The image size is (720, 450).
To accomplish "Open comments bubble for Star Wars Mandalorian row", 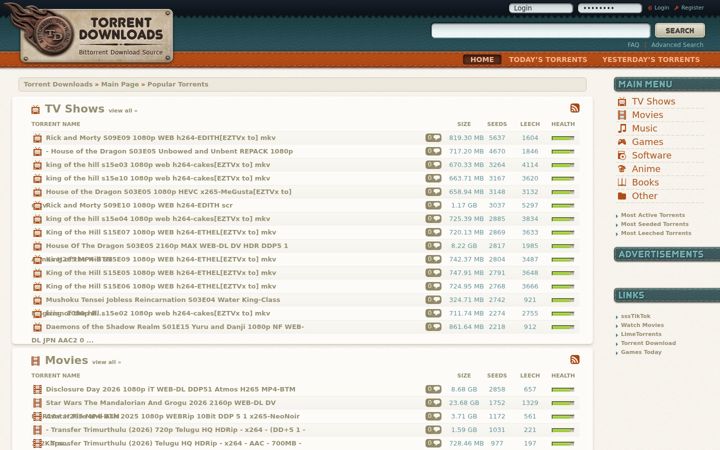I will 433,403.
